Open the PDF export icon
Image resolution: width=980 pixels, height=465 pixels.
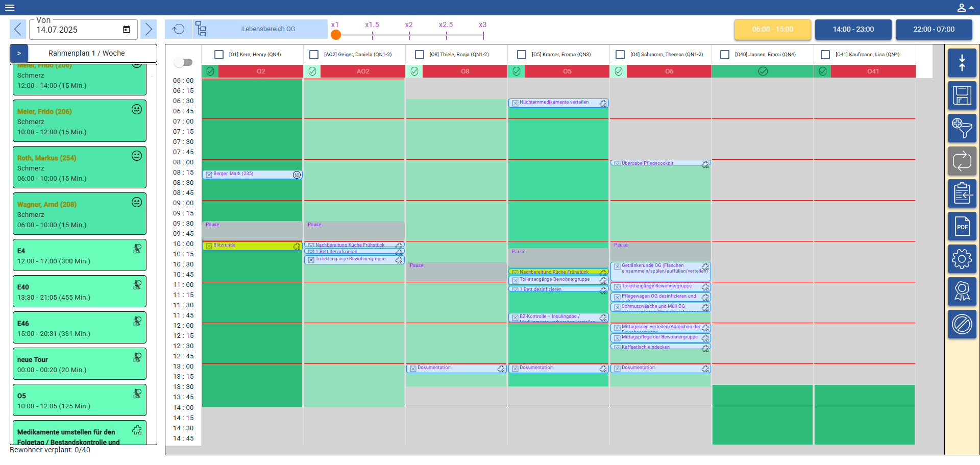pos(962,226)
